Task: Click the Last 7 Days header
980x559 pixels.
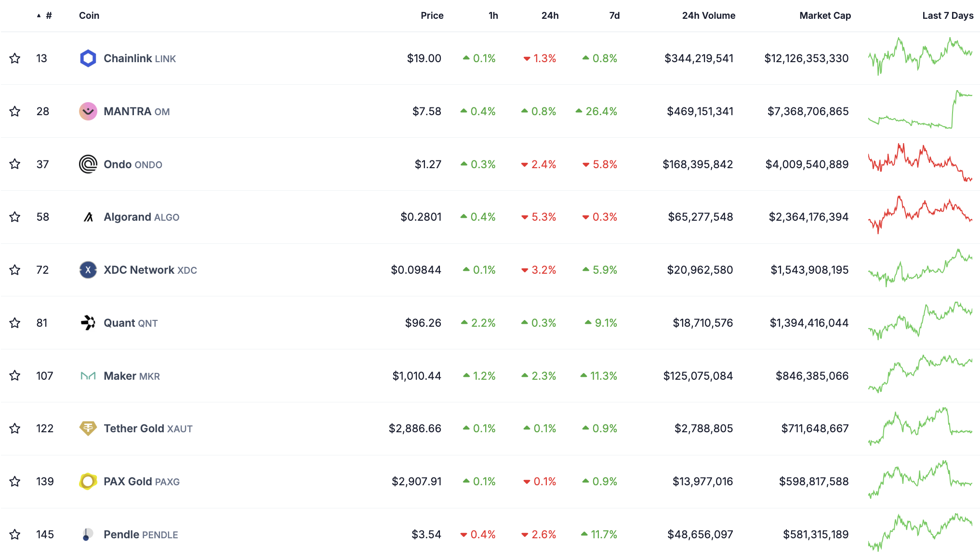Action: (x=948, y=15)
